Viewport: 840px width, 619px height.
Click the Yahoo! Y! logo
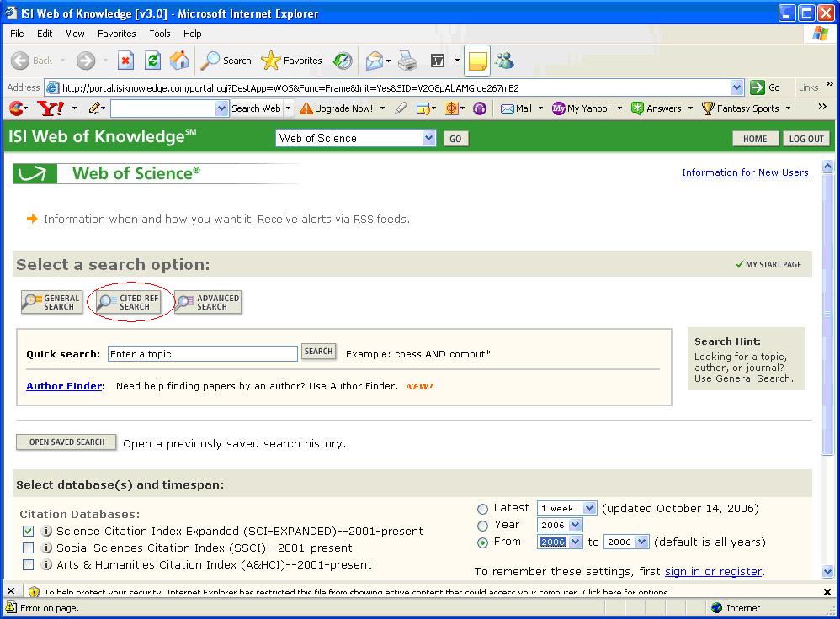click(51, 108)
